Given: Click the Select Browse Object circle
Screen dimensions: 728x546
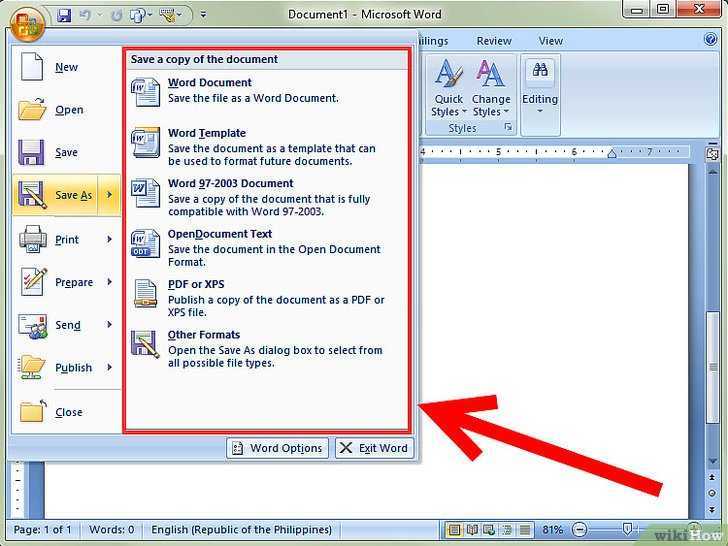Looking at the screenshot, I should [713, 493].
